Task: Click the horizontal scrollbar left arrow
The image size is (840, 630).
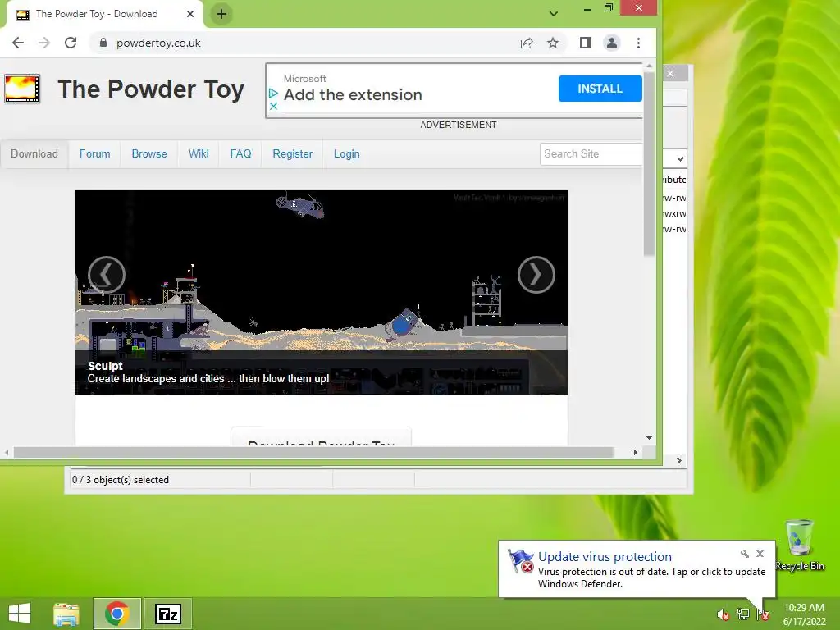Action: pyautogui.click(x=7, y=452)
